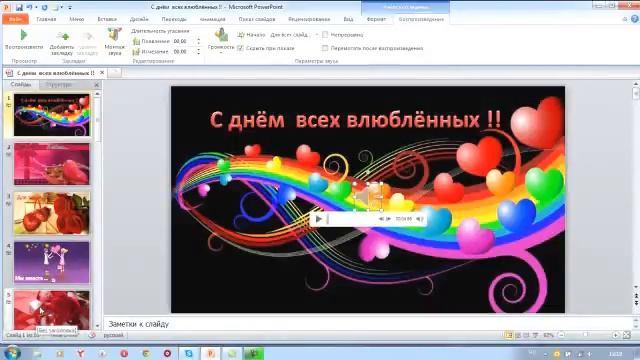This screenshot has width=640, height=360.
Task: Switch to the Главная ribbon tab
Action: 46,19
